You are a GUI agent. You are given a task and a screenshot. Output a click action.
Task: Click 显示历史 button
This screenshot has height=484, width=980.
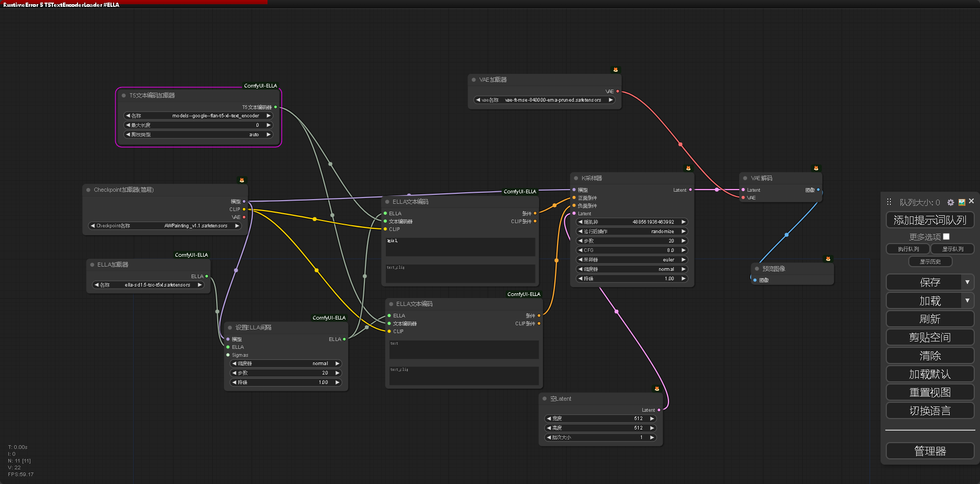930,261
